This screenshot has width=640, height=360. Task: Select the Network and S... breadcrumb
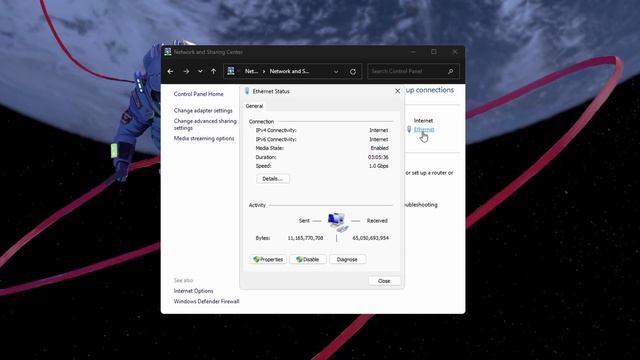(289, 71)
